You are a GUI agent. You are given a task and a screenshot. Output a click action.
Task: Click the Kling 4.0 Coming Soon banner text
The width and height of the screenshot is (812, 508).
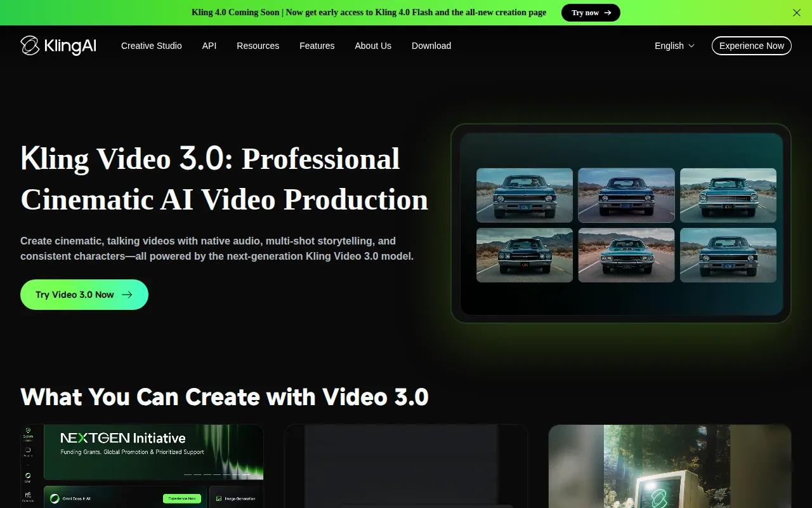click(369, 13)
